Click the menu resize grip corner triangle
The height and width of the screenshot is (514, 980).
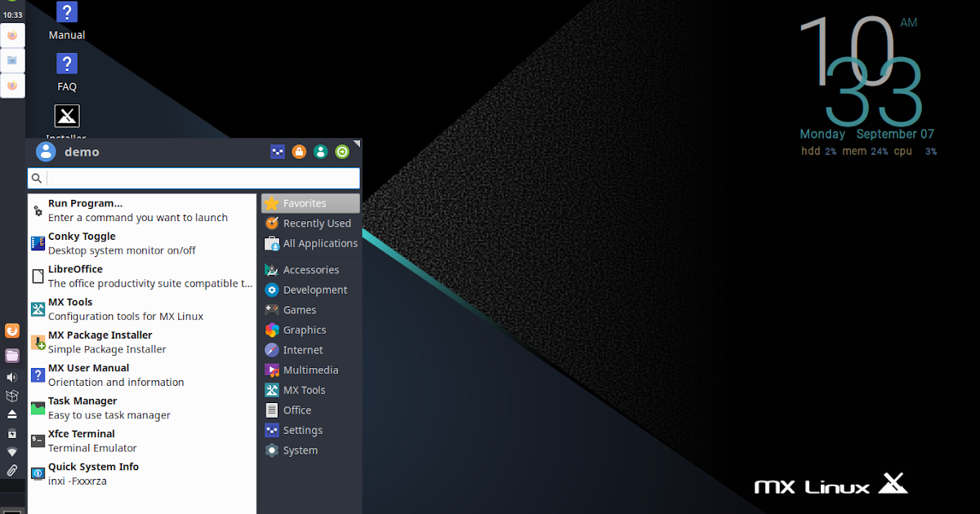[x=356, y=144]
